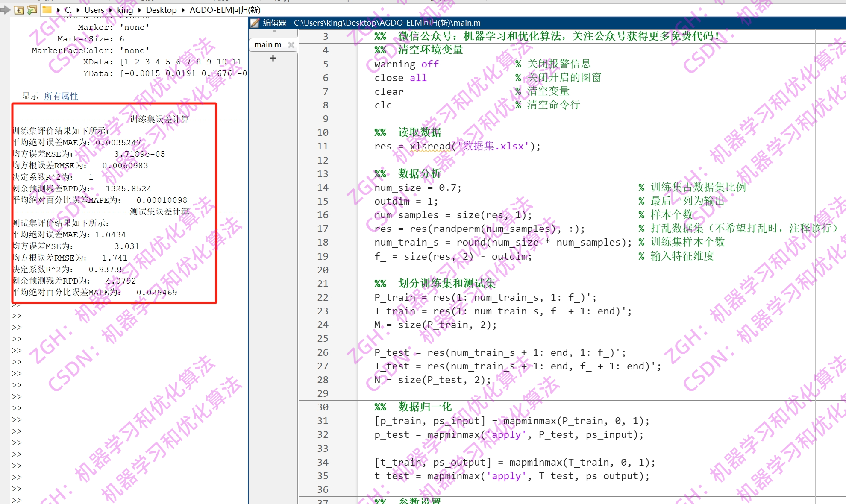
Task: Open the AGDO-ELM回归(新) breadcrumb folder
Action: [x=225, y=10]
